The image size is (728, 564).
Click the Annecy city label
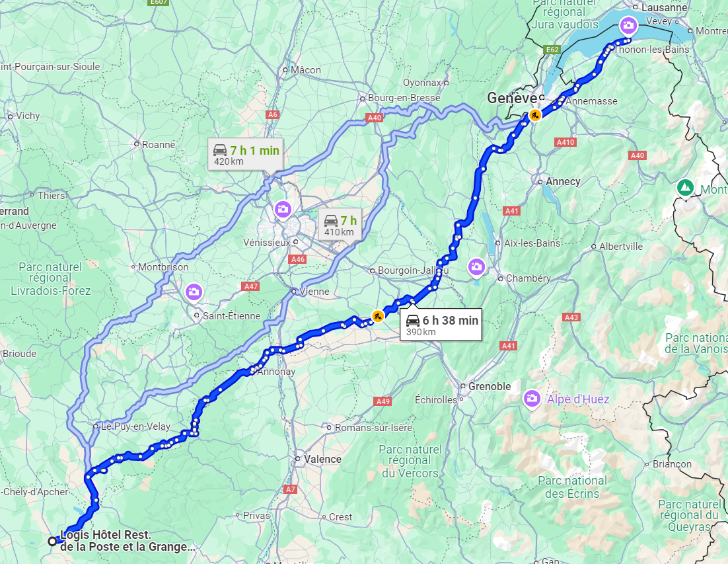(x=563, y=182)
